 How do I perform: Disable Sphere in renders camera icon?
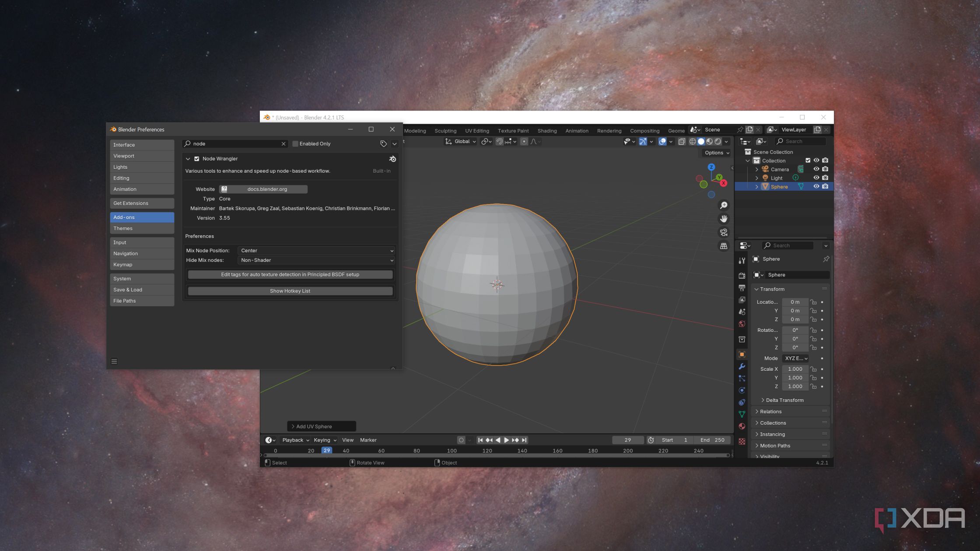point(825,187)
